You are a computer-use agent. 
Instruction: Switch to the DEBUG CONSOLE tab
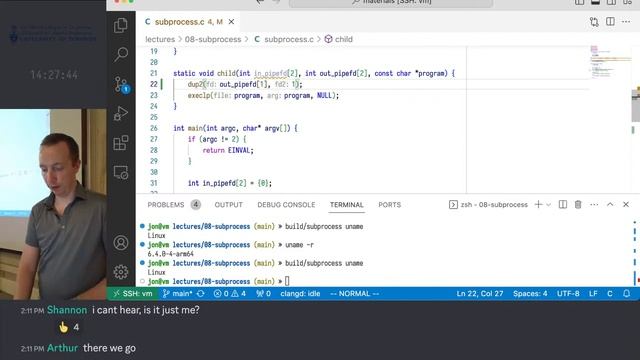click(x=286, y=204)
